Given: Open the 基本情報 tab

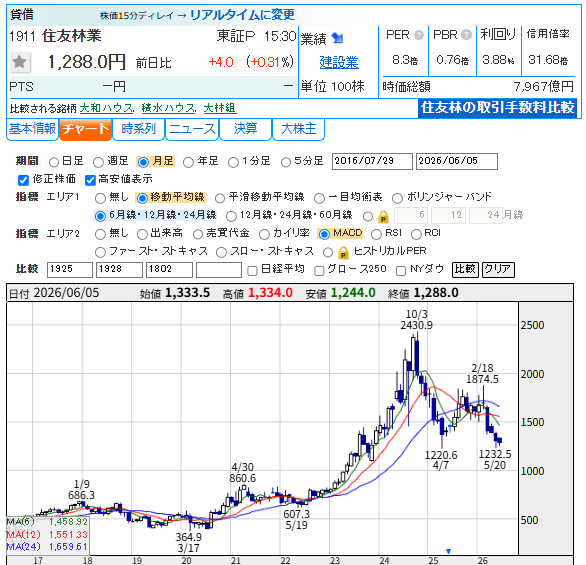Looking at the screenshot, I should coord(33,129).
